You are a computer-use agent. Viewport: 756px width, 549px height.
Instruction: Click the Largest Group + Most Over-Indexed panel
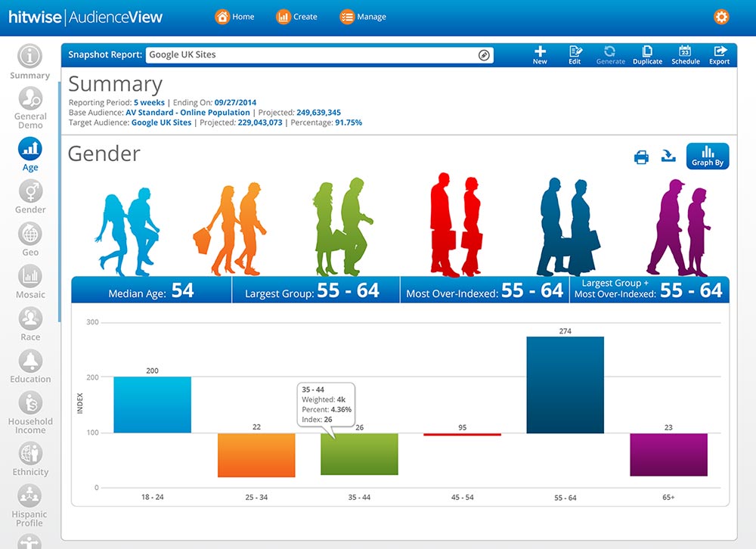click(649, 290)
